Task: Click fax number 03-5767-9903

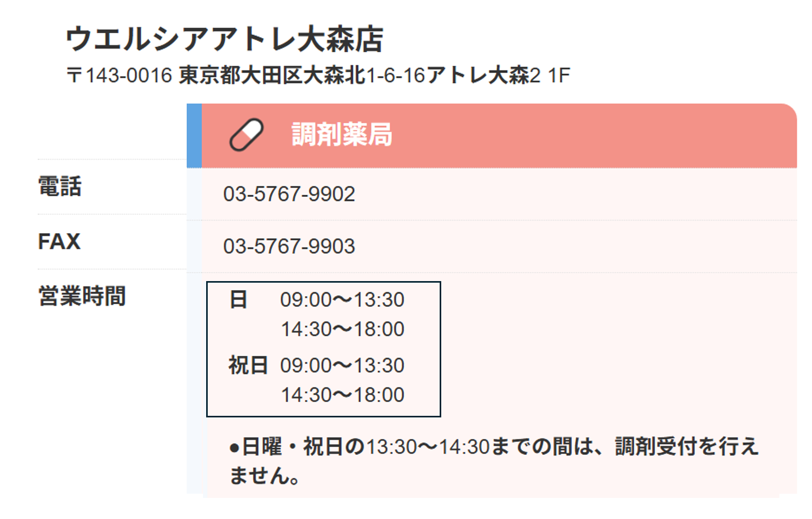Action: 289,246
